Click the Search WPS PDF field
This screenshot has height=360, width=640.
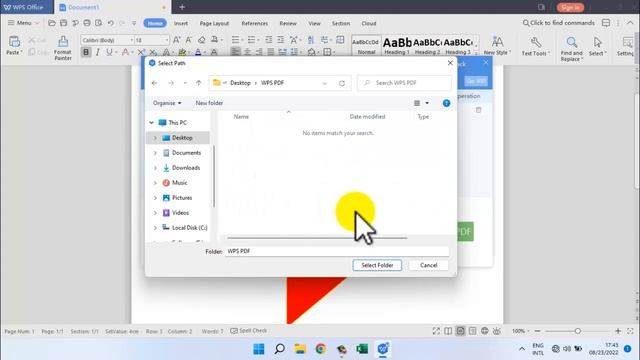click(404, 83)
